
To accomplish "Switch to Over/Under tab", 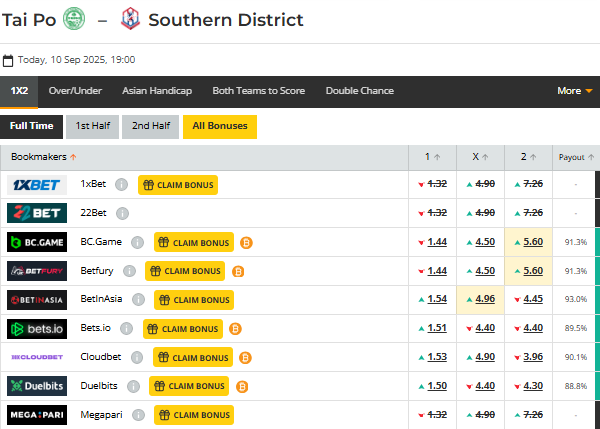I will pyautogui.click(x=75, y=91).
